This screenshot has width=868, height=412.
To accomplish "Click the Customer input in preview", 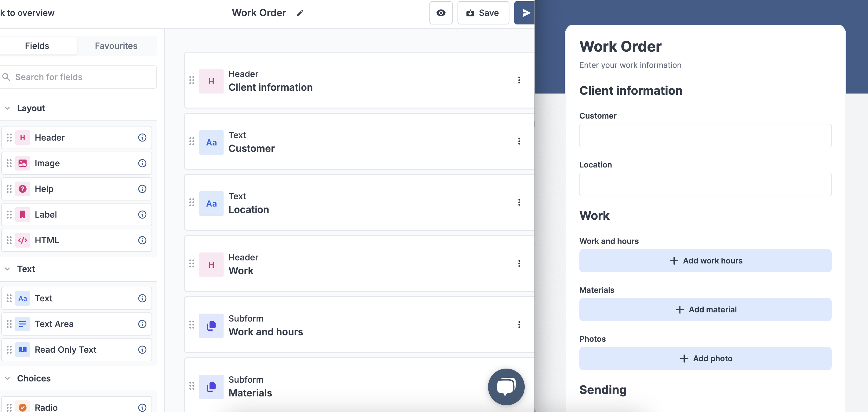I will [705, 135].
